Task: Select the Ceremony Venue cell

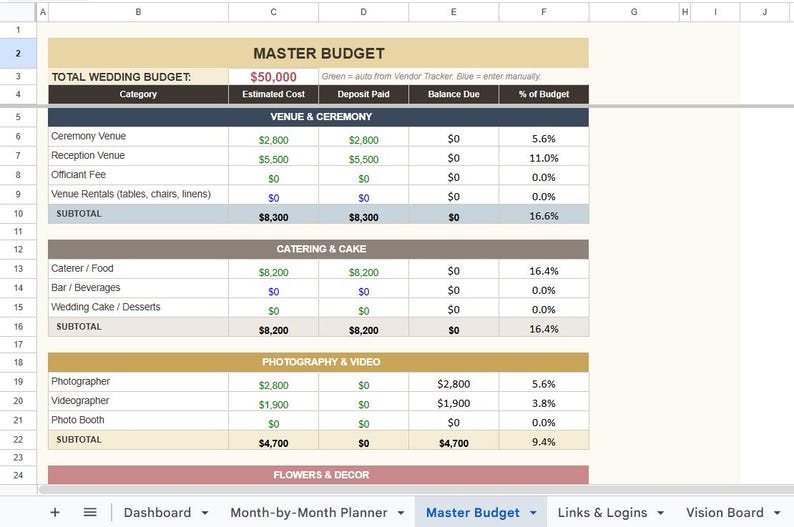Action: 138,137
